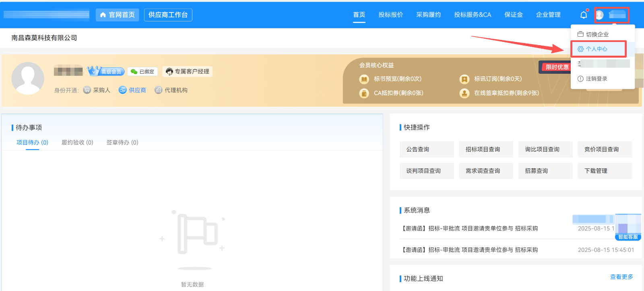644x291 pixels.
Task: Open 供应商工作台
Action: tap(168, 15)
